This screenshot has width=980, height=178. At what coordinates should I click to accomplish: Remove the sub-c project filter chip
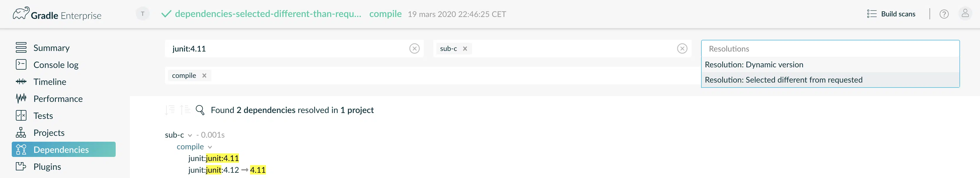(x=465, y=49)
